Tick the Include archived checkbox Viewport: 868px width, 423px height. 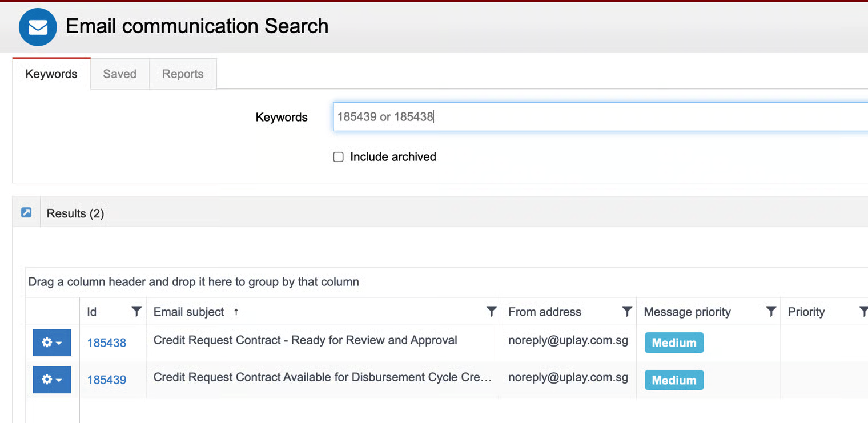coord(338,157)
